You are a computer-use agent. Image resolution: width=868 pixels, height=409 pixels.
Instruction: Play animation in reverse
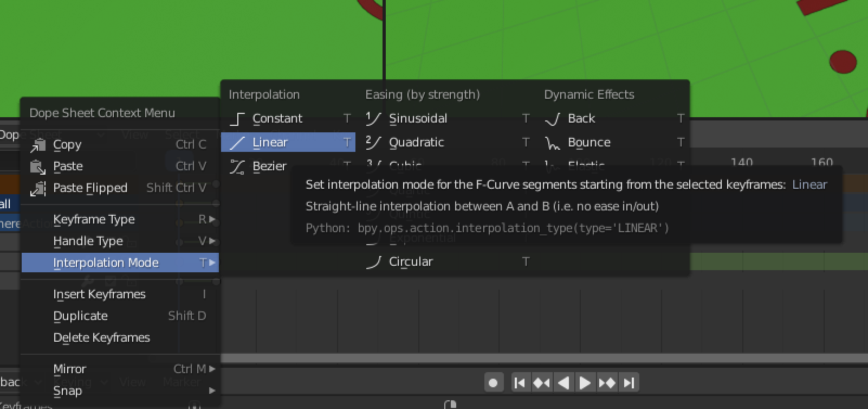pos(563,383)
